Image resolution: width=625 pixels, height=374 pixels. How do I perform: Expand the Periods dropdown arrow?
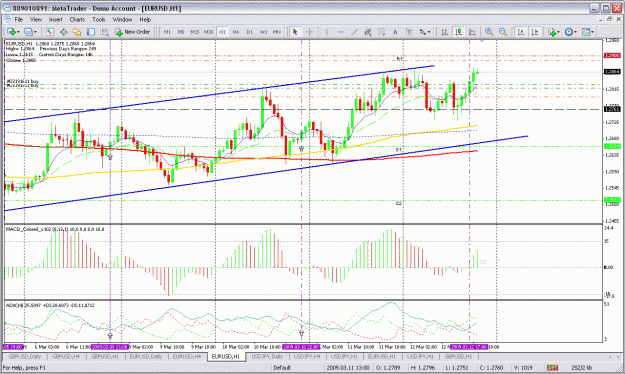(x=575, y=32)
